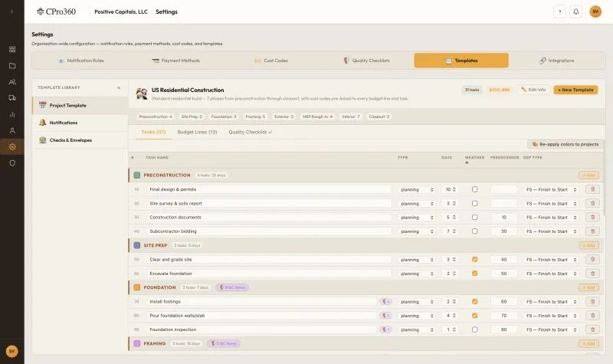Collapse the Template Library panel

[x=119, y=87]
